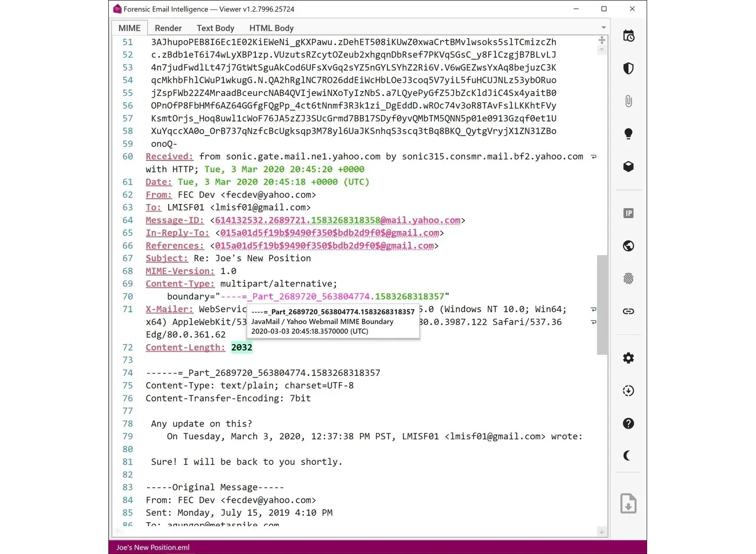Click the export file download icon
756x554 pixels.
(x=628, y=503)
